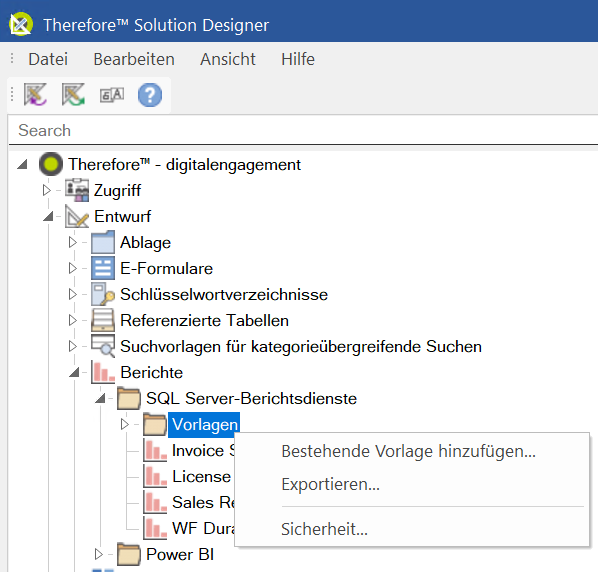Select the WF Dura report tree item
Screen dimensions: 598x572
click(203, 528)
